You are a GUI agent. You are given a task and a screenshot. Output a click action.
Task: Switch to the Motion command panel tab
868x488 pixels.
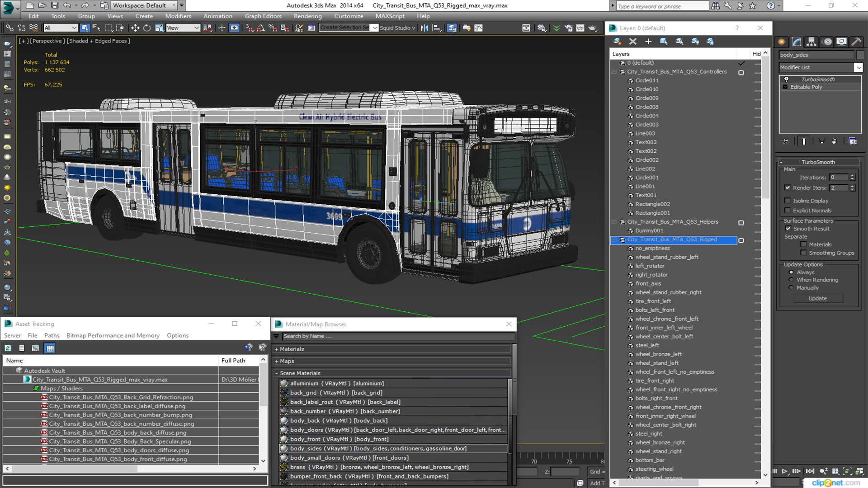click(x=827, y=42)
